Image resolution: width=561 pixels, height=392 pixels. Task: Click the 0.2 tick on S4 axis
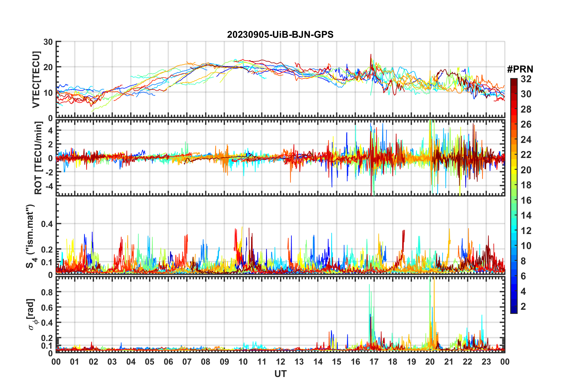click(47, 249)
